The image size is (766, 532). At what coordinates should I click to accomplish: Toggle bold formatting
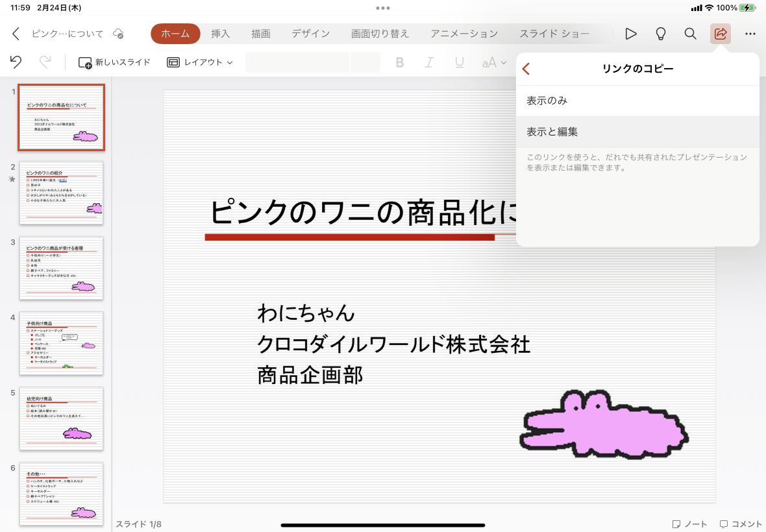coord(400,62)
